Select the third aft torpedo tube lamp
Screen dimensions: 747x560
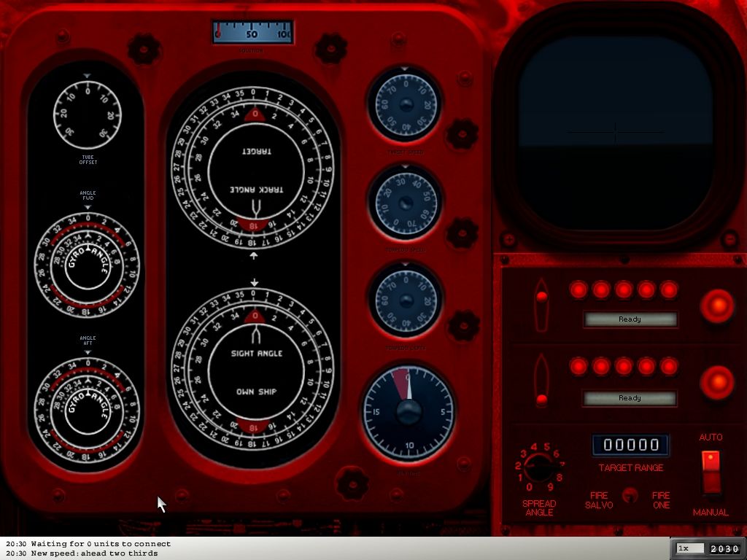pos(624,367)
